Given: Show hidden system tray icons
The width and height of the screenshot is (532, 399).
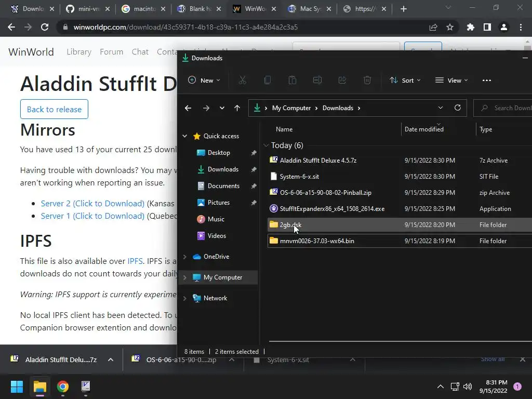Looking at the screenshot, I should click(x=441, y=387).
